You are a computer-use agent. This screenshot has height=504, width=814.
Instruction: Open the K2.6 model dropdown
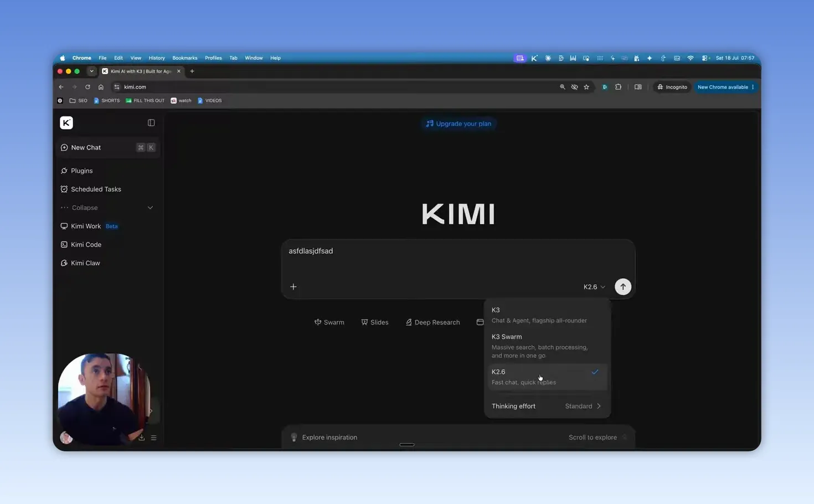click(x=594, y=287)
